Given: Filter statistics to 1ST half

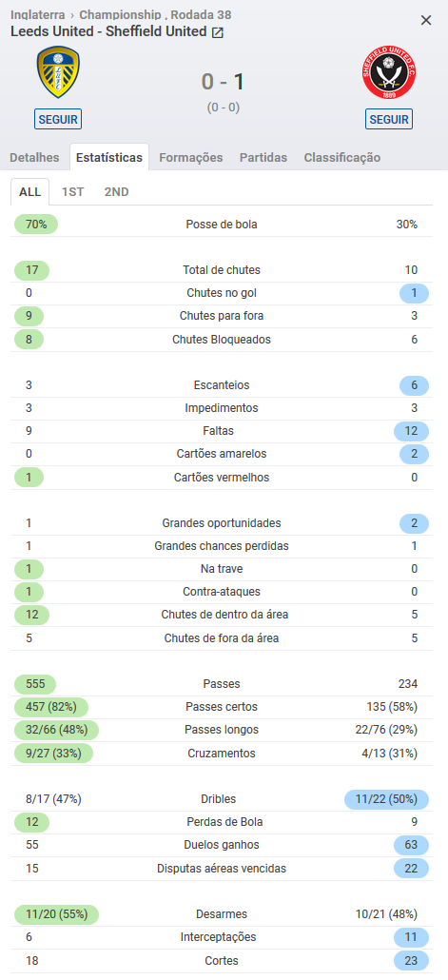Looking at the screenshot, I should pyautogui.click(x=73, y=192).
